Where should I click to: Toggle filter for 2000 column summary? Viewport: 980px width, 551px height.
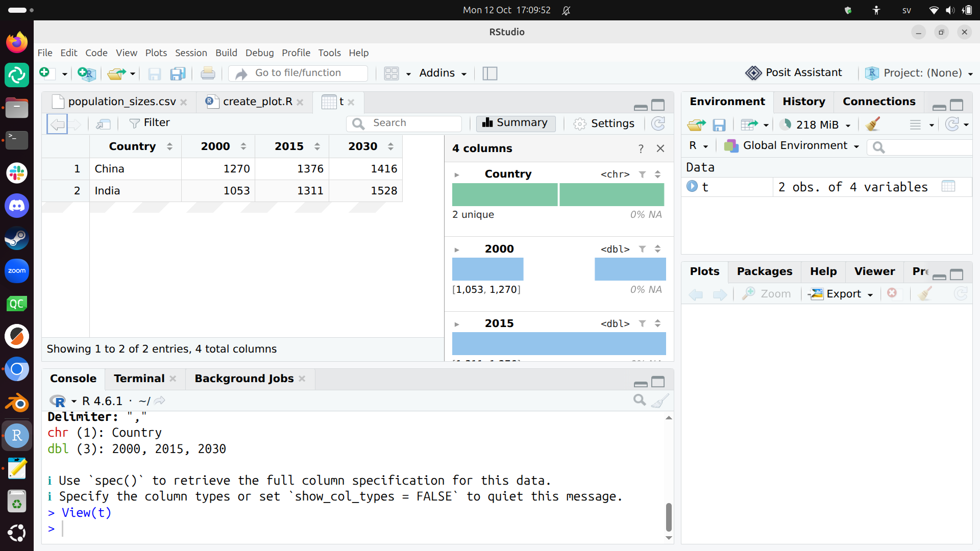pyautogui.click(x=643, y=249)
